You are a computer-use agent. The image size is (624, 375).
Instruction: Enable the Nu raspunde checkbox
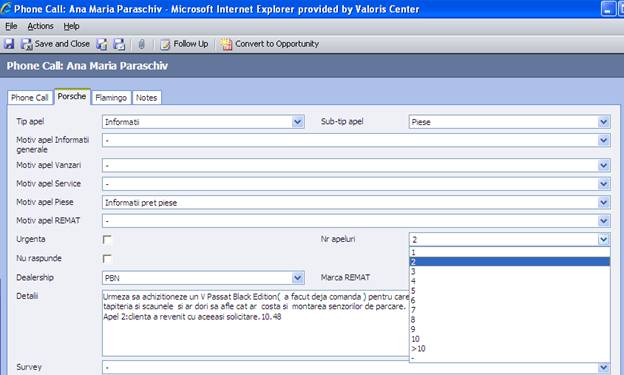pyautogui.click(x=107, y=259)
